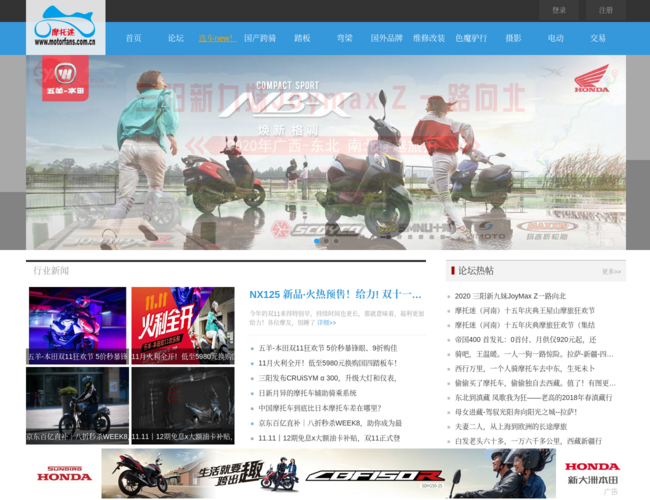This screenshot has height=500, width=650.
Task: Click the Honda 新大洲本田 logo at bottom
Action: click(x=592, y=473)
